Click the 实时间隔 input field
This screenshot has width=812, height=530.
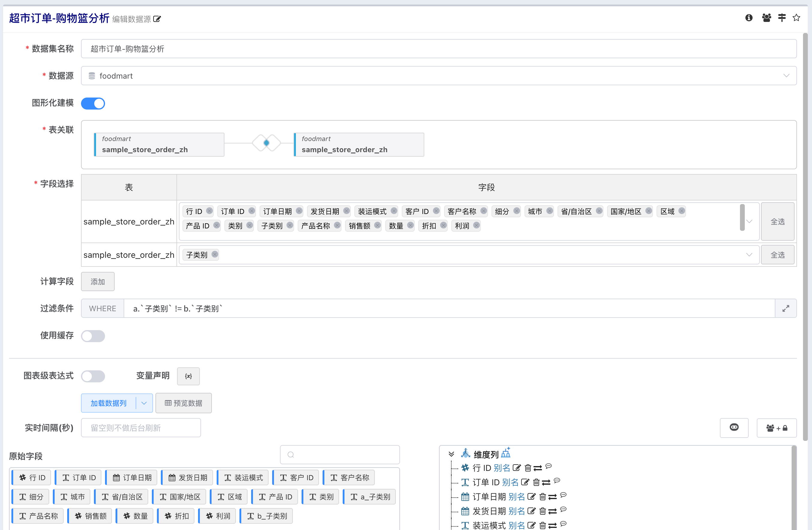pos(141,428)
